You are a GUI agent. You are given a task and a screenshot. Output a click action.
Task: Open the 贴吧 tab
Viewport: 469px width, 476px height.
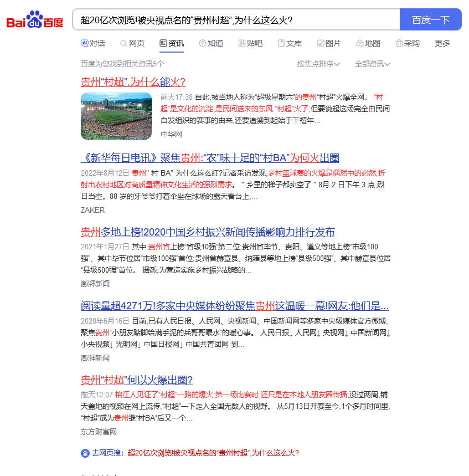click(x=250, y=43)
